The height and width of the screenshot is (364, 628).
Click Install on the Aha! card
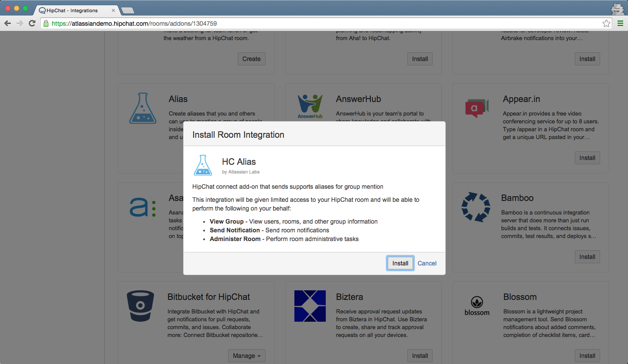[420, 59]
